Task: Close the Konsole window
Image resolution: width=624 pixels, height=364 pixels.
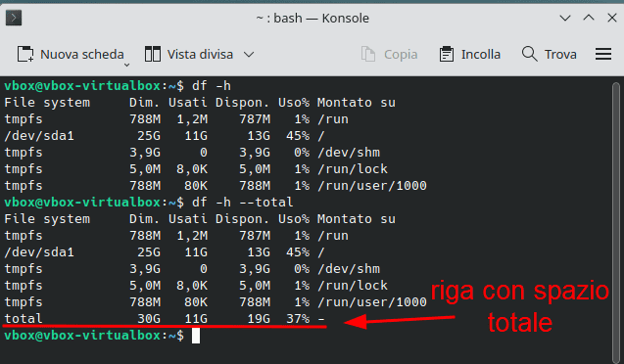Action: coord(612,18)
